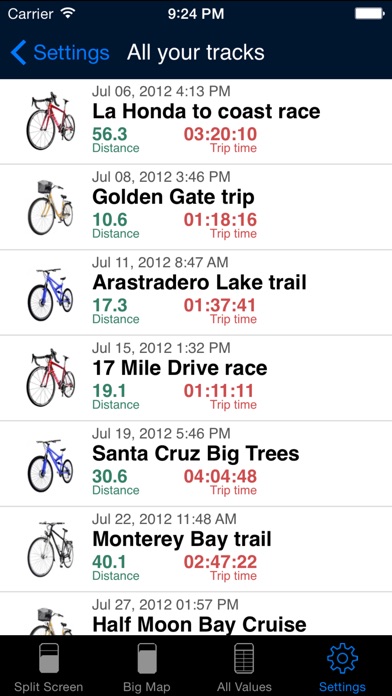Screen dimensions: 392x696
Task: Tap the red road bike on La Honda track
Action: click(51, 121)
